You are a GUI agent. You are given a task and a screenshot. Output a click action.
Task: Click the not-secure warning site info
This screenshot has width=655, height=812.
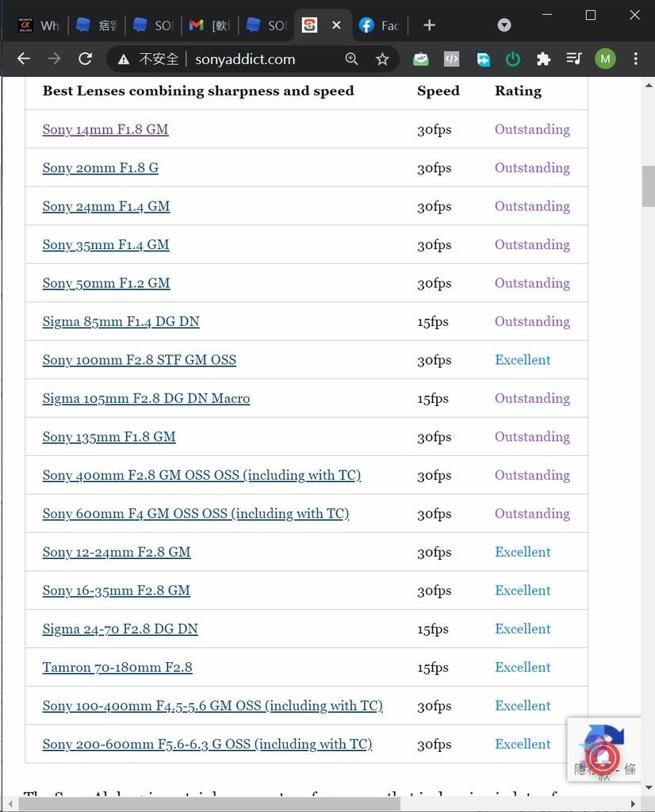tap(148, 59)
